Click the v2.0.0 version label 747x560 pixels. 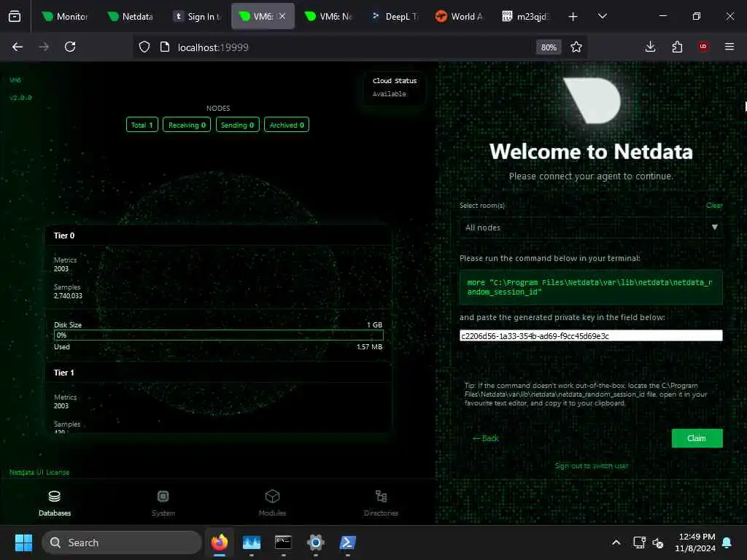click(x=21, y=98)
